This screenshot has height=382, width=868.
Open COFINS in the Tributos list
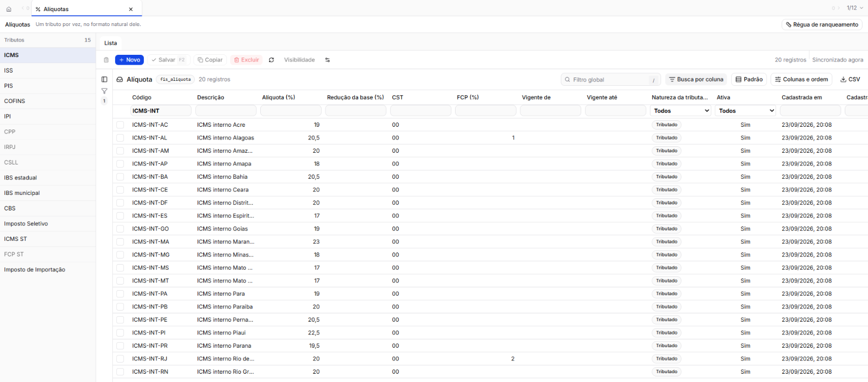(x=48, y=101)
